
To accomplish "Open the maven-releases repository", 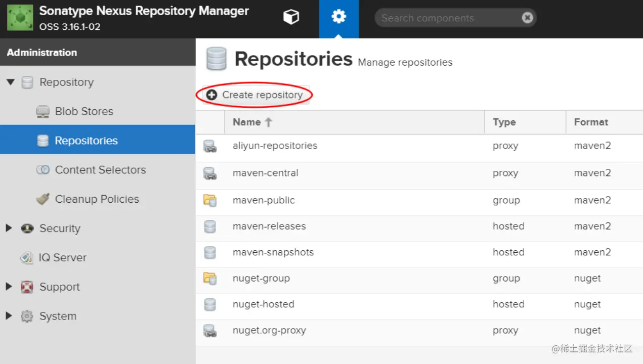I will (269, 226).
